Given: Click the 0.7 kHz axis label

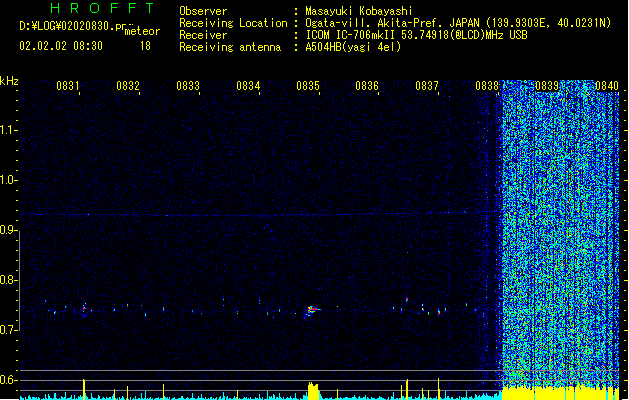Looking at the screenshot, I should coord(8,330).
